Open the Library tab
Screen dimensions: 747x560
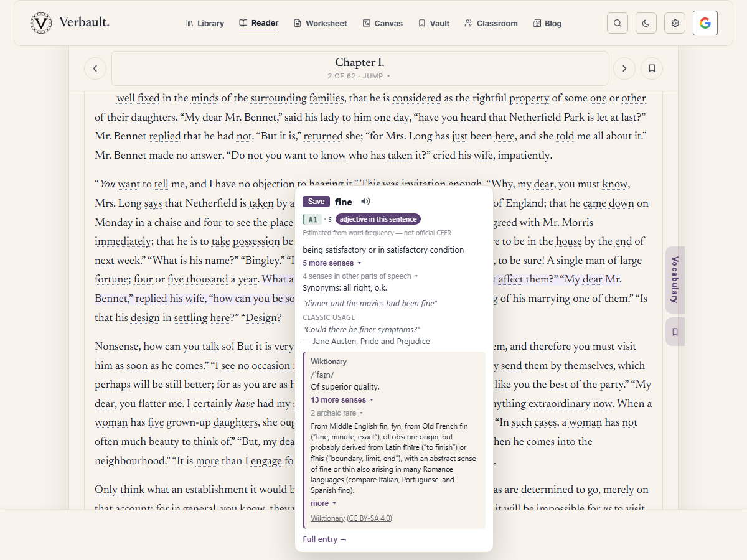[205, 23]
